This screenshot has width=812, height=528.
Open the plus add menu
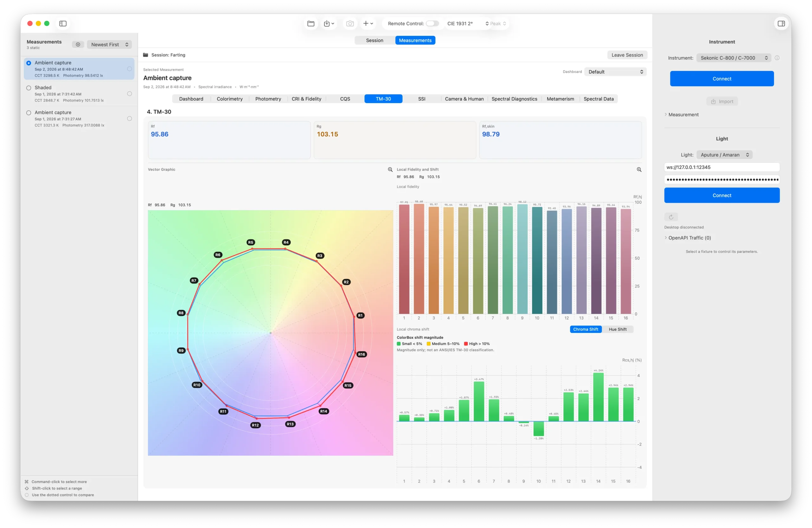[x=368, y=23]
